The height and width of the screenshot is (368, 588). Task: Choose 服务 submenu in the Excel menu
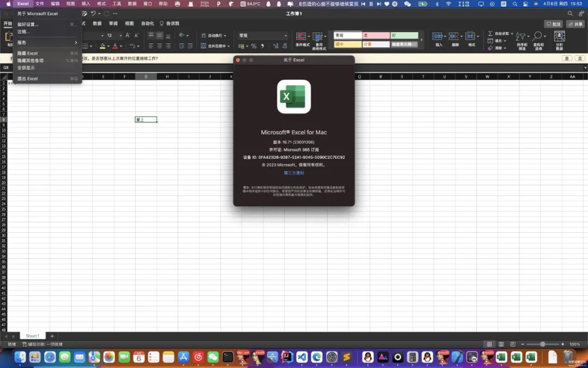coord(47,43)
